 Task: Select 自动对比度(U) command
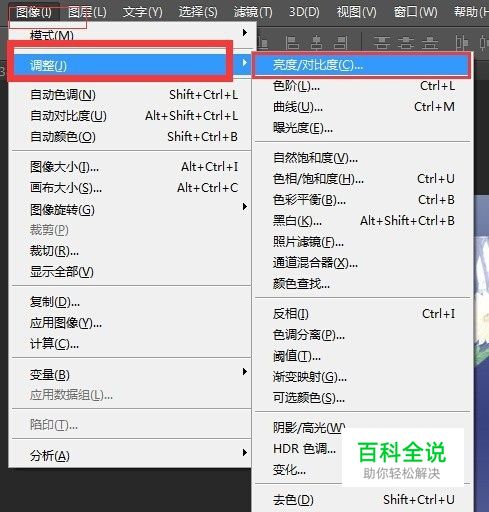point(131,116)
